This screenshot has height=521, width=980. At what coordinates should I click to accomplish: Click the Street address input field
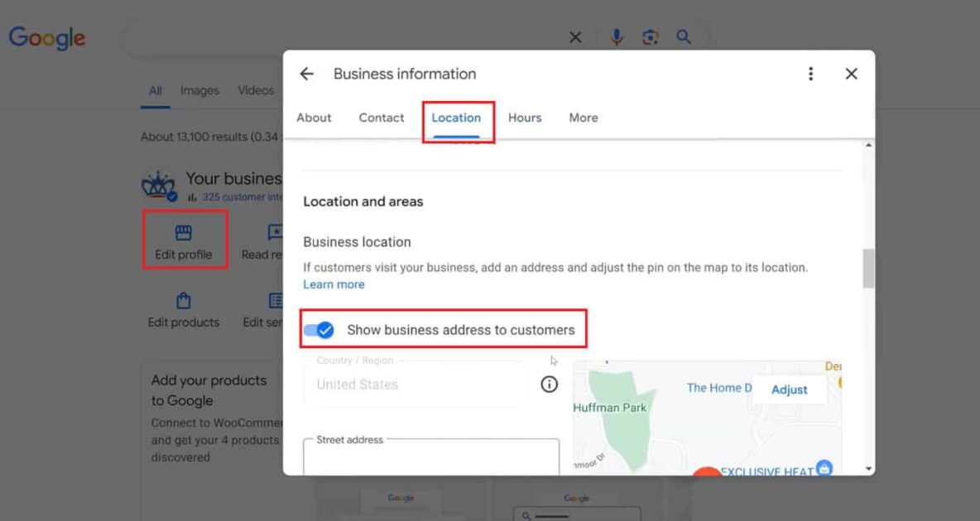[431, 456]
